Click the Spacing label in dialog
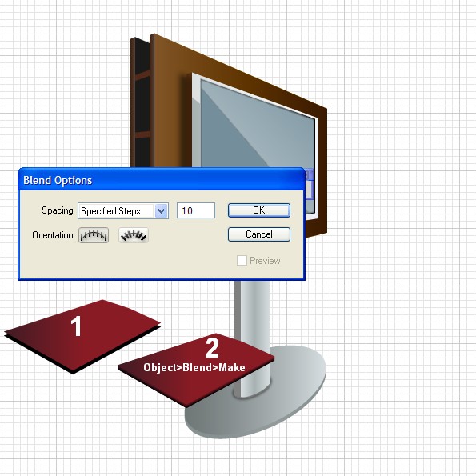Image resolution: width=476 pixels, height=476 pixels. (58, 210)
